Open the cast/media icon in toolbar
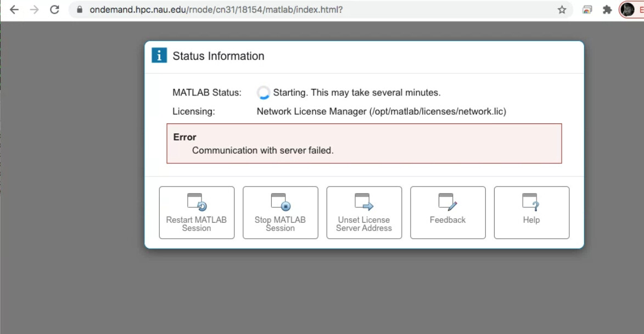This screenshot has width=644, height=334. point(587,9)
